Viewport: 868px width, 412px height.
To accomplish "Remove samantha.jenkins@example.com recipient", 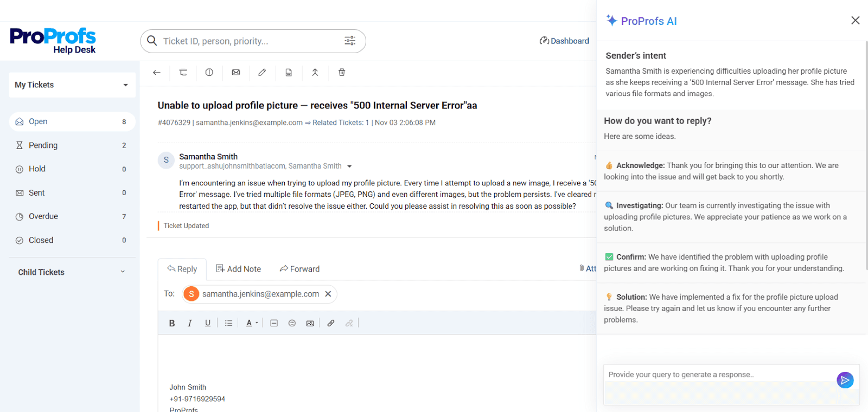I will pos(328,294).
